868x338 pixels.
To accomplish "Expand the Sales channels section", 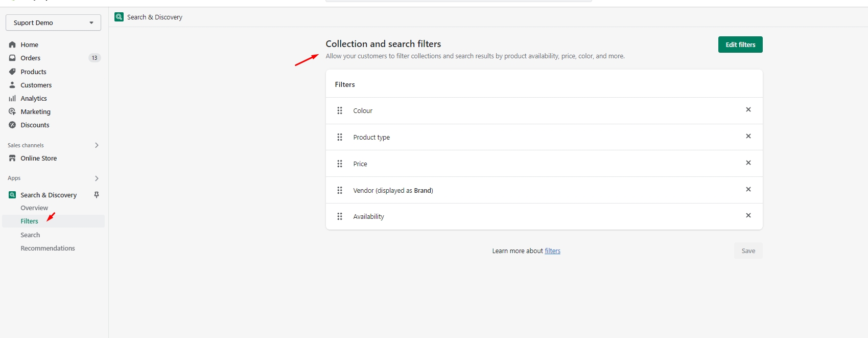I will pyautogui.click(x=97, y=145).
